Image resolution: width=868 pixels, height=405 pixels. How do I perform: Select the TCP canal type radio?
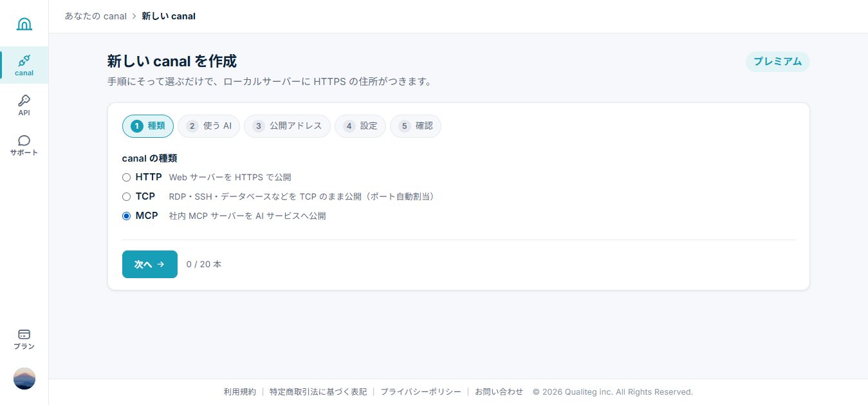tap(127, 196)
